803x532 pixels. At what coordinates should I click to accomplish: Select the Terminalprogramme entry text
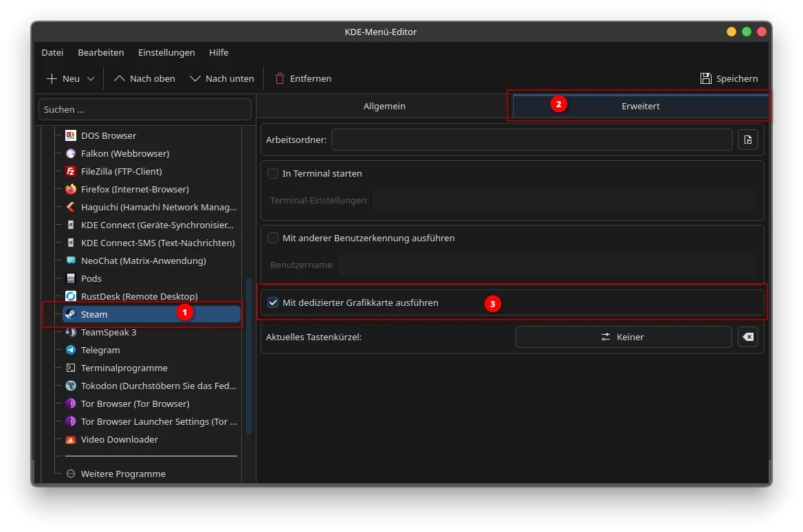(x=124, y=368)
